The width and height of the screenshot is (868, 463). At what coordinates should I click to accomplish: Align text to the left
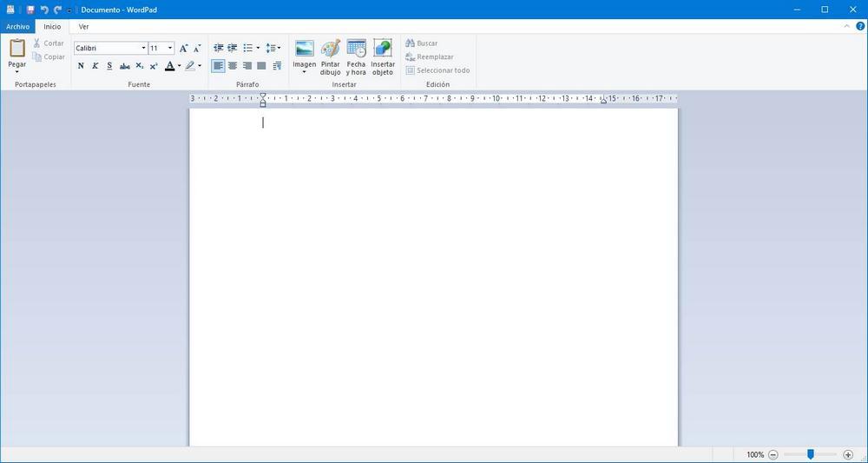click(x=219, y=66)
